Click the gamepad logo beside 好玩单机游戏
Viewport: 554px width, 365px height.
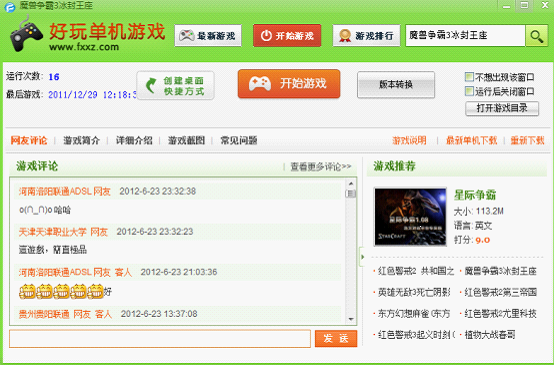[x=25, y=34]
